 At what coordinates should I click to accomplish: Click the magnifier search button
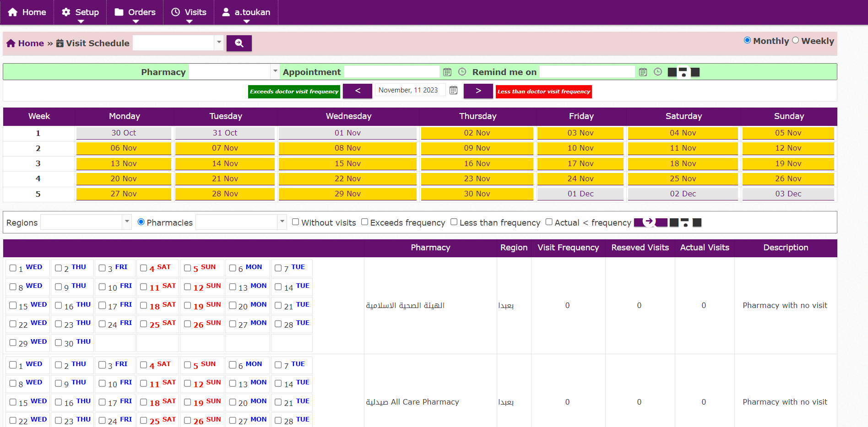click(x=239, y=43)
